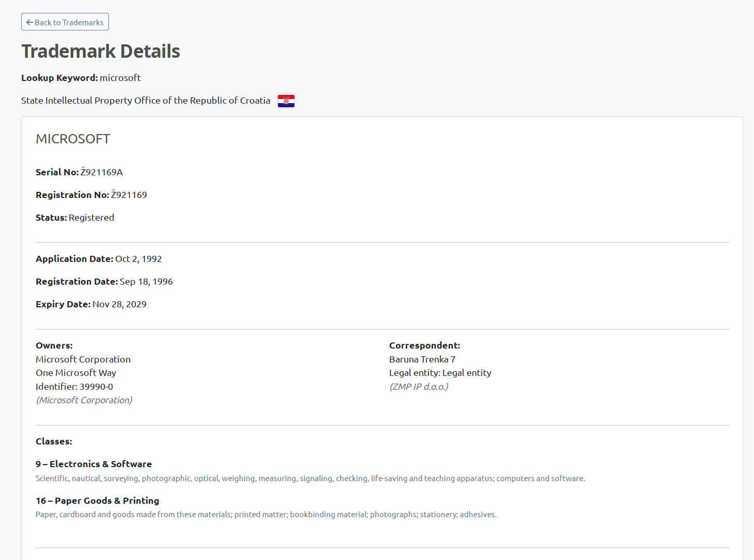Viewport: 754px width, 560px height.
Task: Select application date Oct 2, 1992
Action: click(138, 259)
